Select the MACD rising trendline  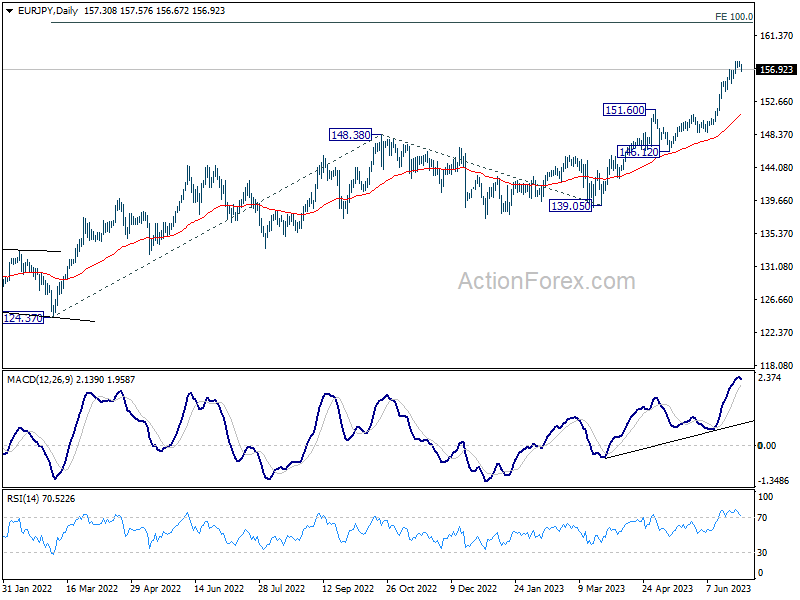tap(679, 439)
